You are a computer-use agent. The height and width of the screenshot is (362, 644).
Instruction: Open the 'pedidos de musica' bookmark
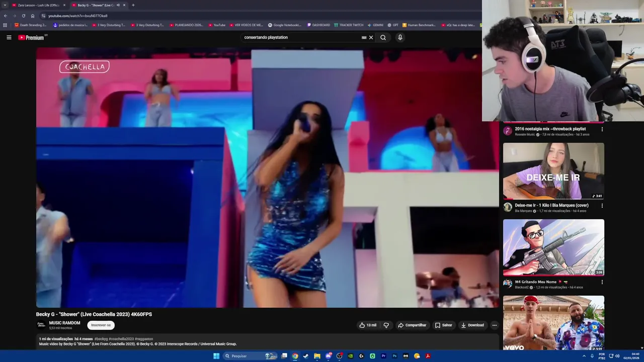click(x=70, y=25)
